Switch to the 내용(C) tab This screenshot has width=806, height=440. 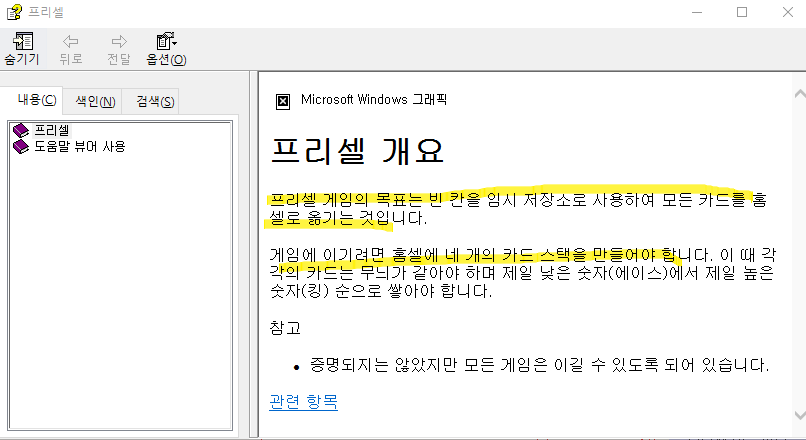pos(37,100)
